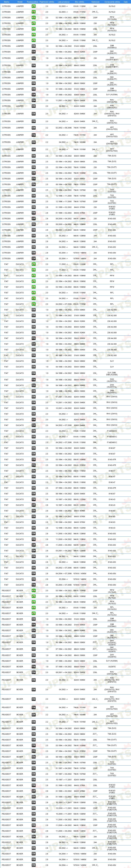
Task: Click the petrol icon for Ducato RFL 04.2002-07.2006
Action: point(34,304)
